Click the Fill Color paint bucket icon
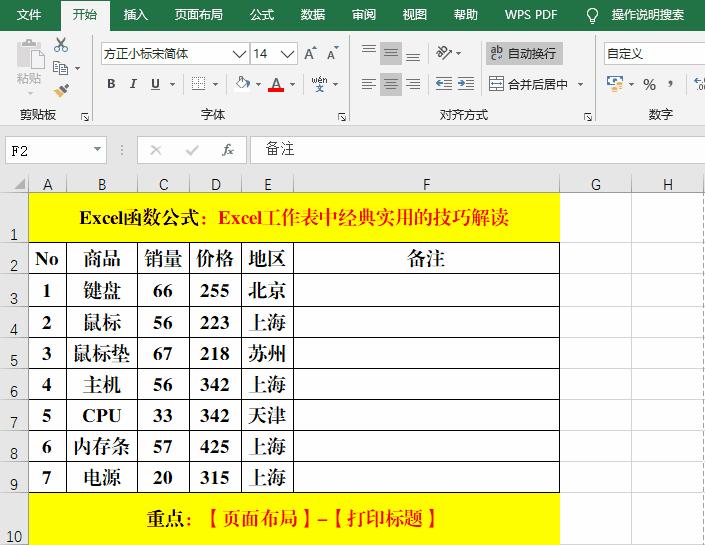 [242, 84]
